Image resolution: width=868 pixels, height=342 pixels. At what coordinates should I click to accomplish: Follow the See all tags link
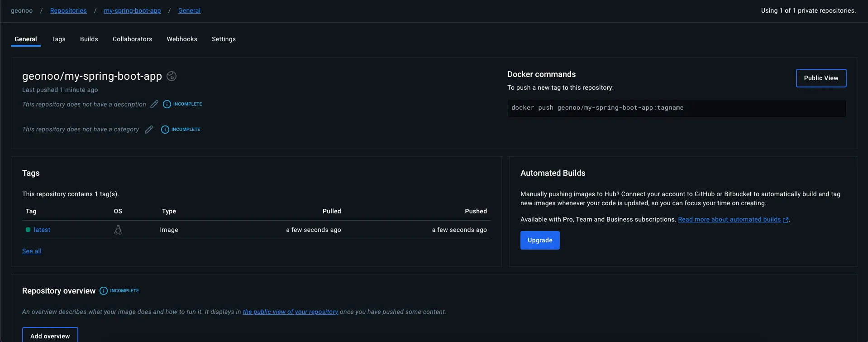click(32, 251)
